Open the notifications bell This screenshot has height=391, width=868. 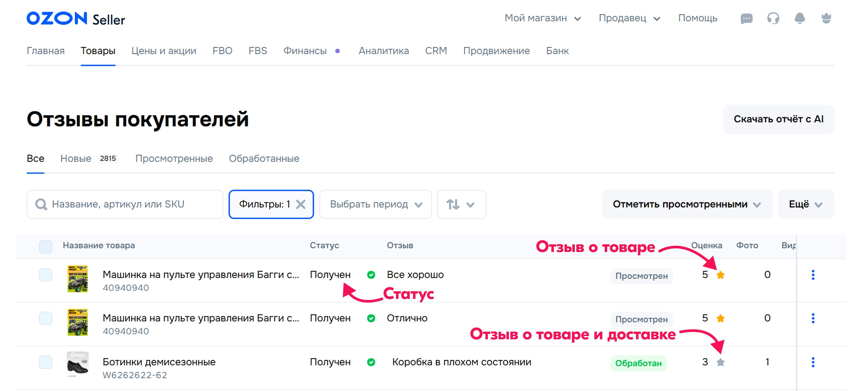800,18
